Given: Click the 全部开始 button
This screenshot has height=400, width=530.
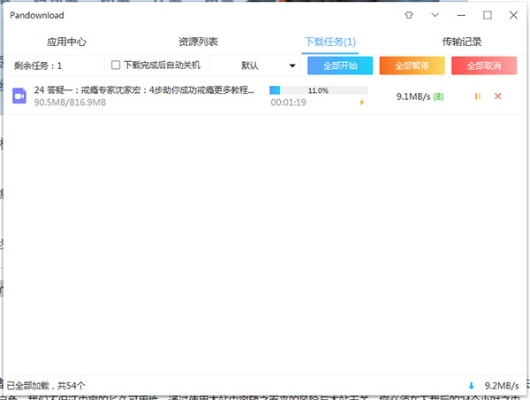Looking at the screenshot, I should [x=340, y=66].
